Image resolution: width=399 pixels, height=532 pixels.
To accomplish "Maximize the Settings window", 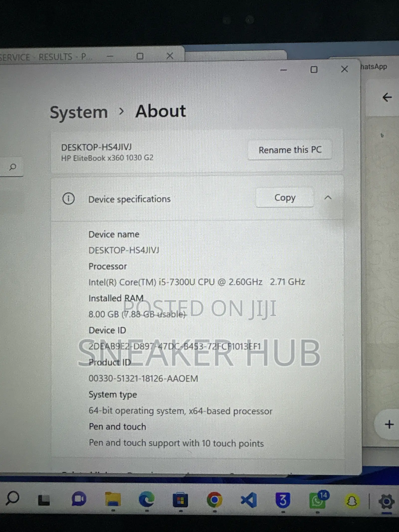I will [314, 70].
